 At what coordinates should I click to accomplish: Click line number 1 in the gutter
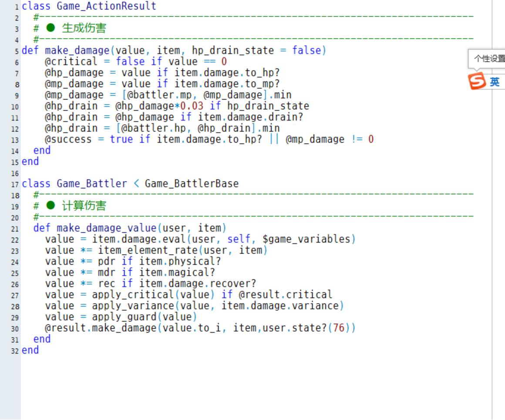17,7
